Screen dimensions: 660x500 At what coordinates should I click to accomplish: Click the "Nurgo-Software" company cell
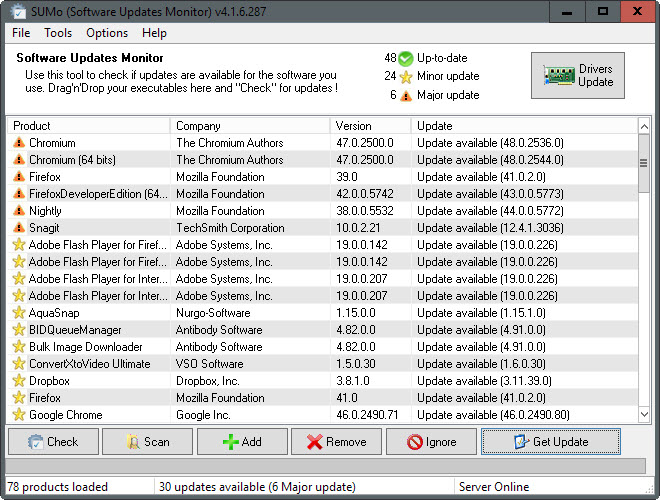tap(213, 313)
